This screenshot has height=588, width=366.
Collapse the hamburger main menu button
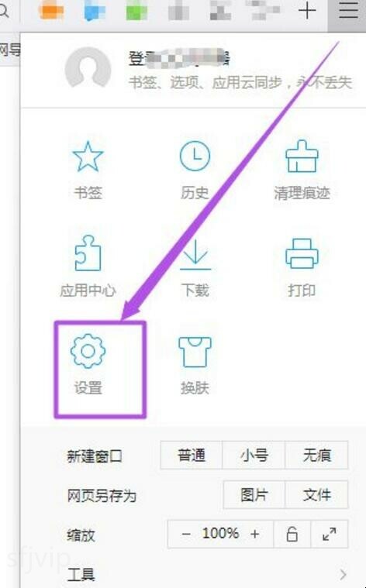click(x=348, y=11)
